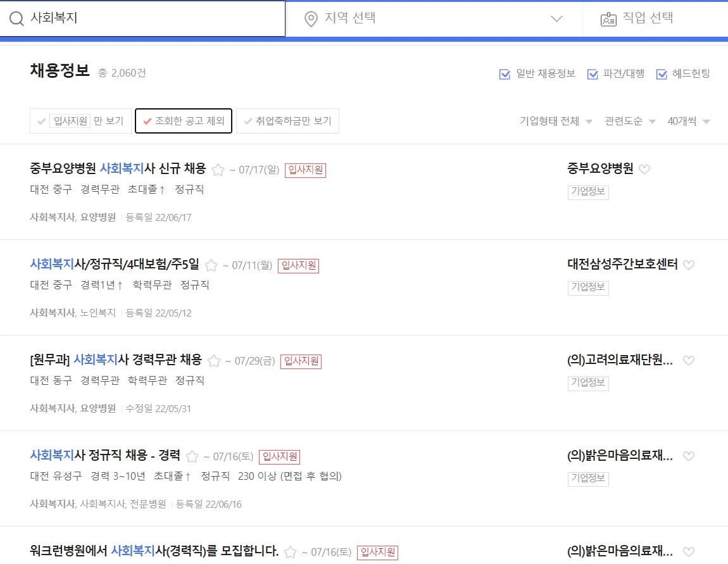Open 중부요양병원 사회복지사 신규 채용 posting

point(118,168)
